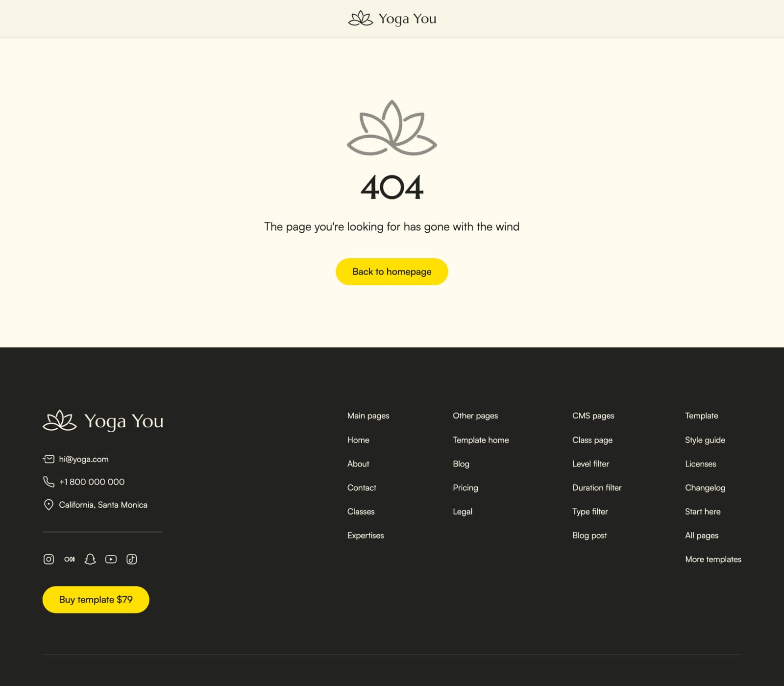Go to the Expertises footer link

click(x=366, y=536)
